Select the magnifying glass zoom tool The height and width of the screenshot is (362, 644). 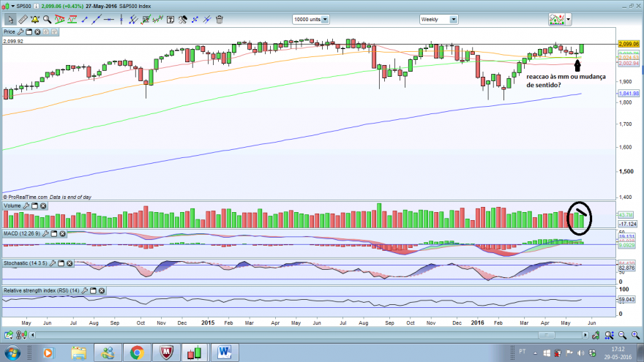tap(48, 19)
